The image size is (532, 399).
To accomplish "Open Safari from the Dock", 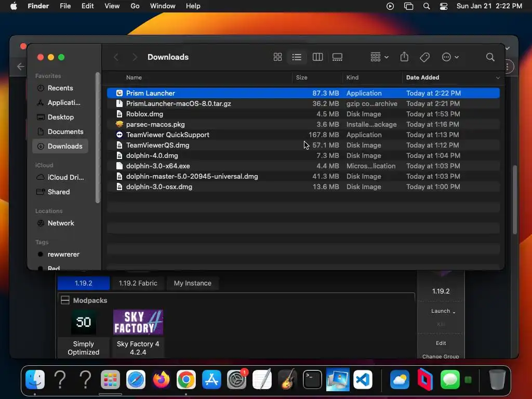I will pos(136,379).
